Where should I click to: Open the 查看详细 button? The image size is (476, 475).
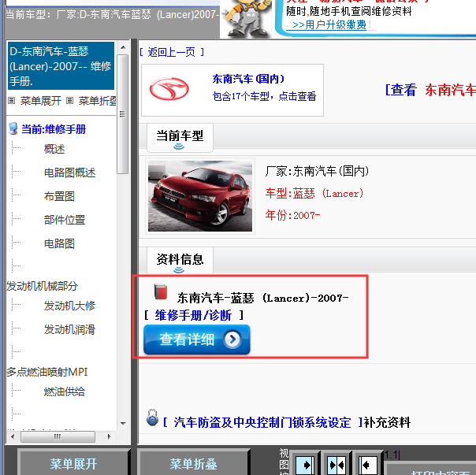(x=197, y=340)
